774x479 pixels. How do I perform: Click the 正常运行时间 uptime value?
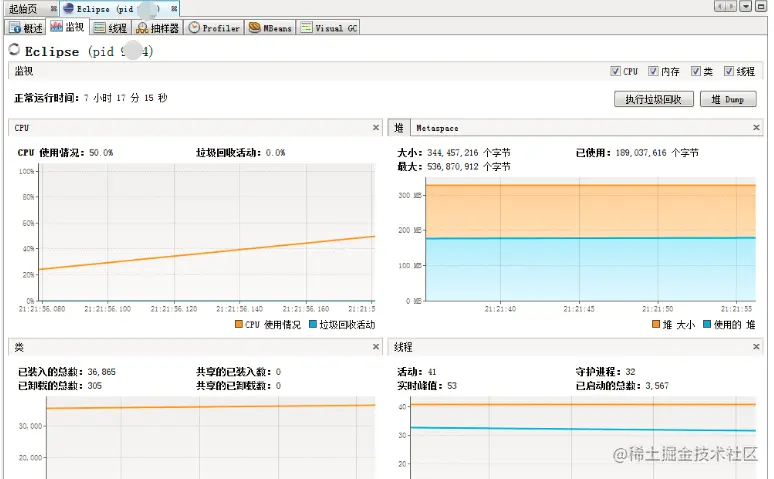click(x=126, y=98)
